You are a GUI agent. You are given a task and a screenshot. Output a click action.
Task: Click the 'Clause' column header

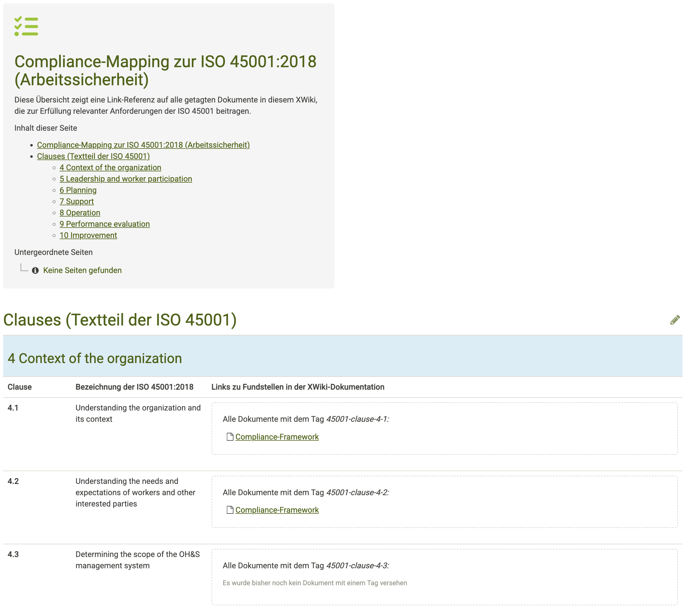[x=20, y=387]
